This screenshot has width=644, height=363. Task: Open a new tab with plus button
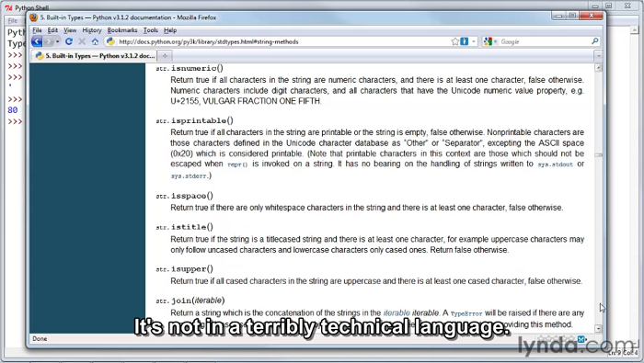coord(165,56)
